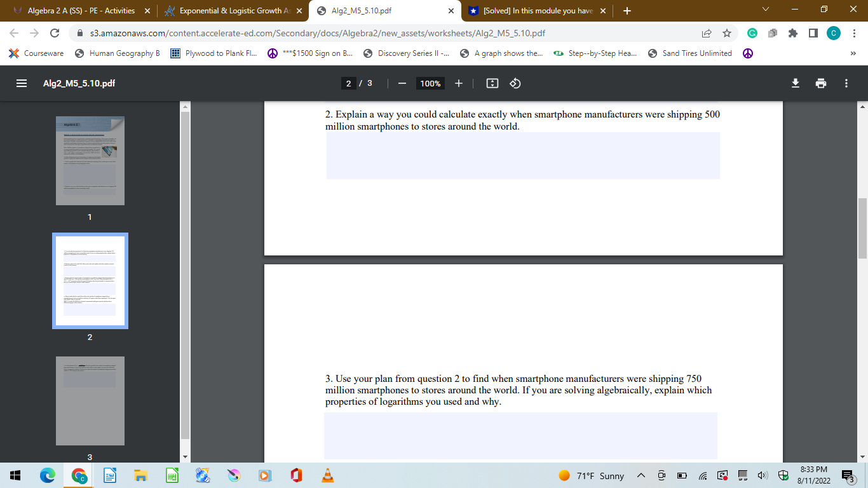Image resolution: width=868 pixels, height=488 pixels.
Task: Open the Courseware bookmark
Action: pos(37,53)
